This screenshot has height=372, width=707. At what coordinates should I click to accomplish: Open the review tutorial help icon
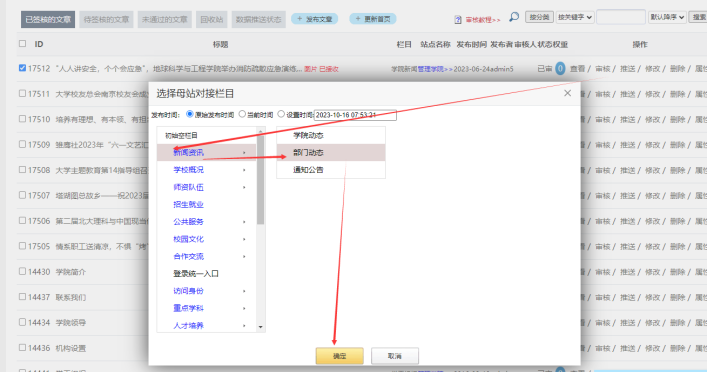458,20
